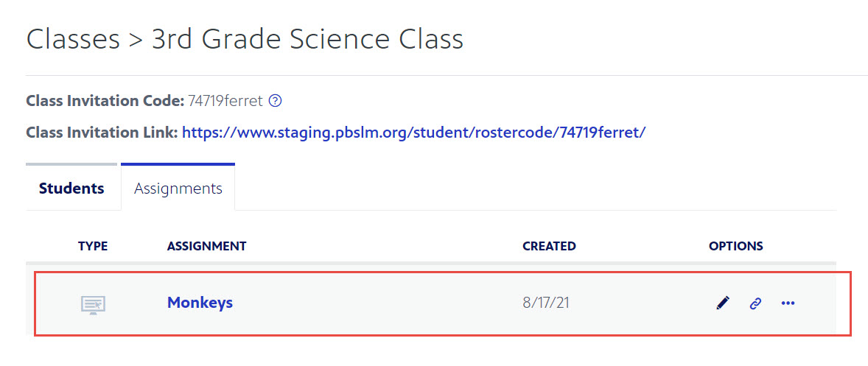Click the Class Invitation Link label

pos(102,133)
